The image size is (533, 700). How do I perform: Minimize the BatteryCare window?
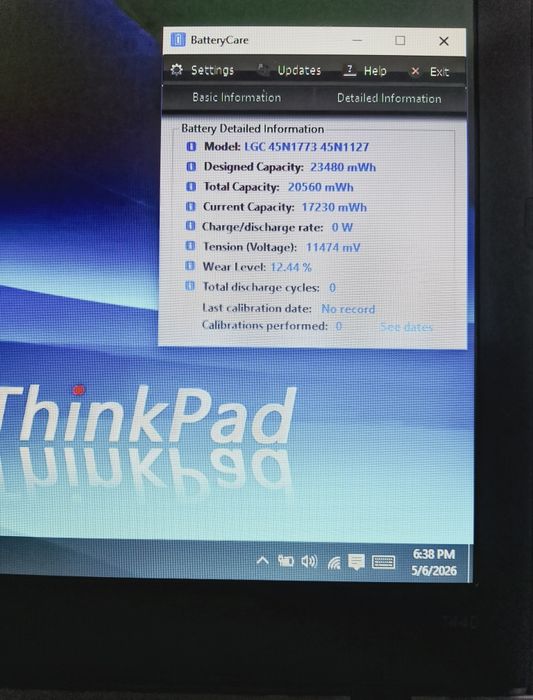tap(357, 41)
